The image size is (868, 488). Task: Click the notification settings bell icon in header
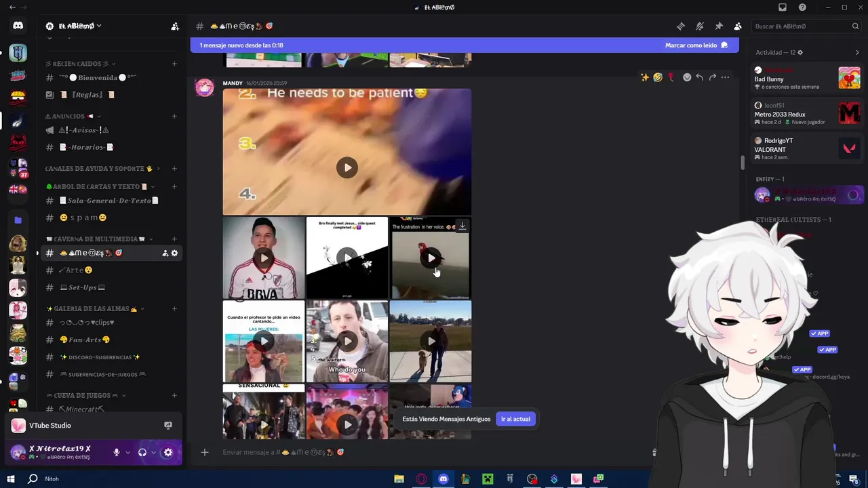tap(700, 26)
